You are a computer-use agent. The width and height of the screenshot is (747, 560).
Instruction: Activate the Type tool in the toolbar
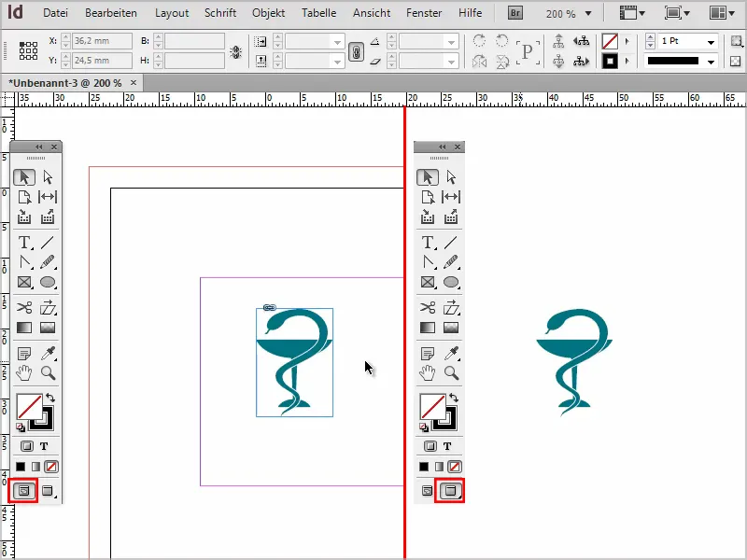[x=23, y=242]
